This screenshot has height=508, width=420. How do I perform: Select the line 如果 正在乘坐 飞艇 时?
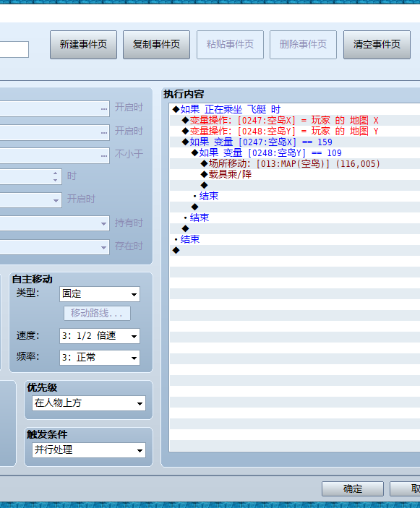tap(295, 110)
